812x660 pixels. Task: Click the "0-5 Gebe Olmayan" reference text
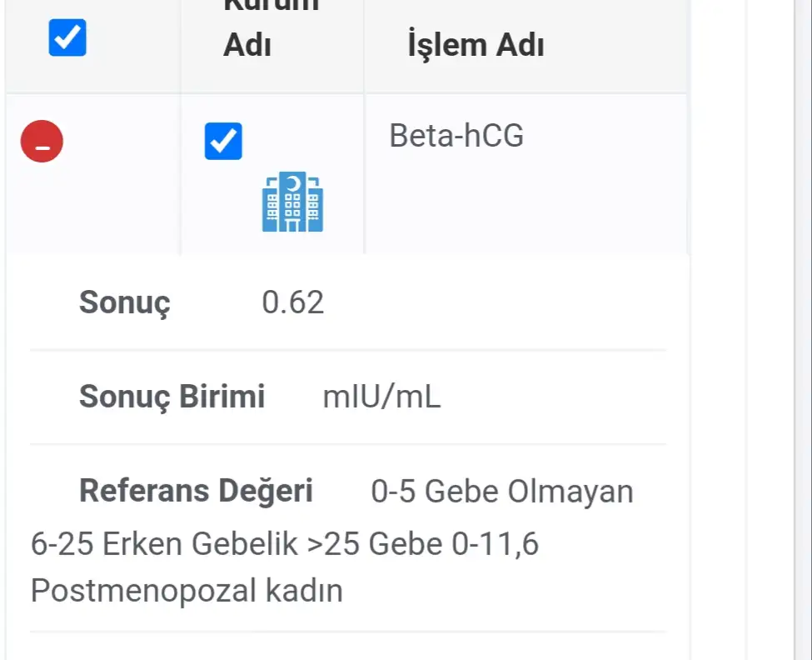pos(502,492)
